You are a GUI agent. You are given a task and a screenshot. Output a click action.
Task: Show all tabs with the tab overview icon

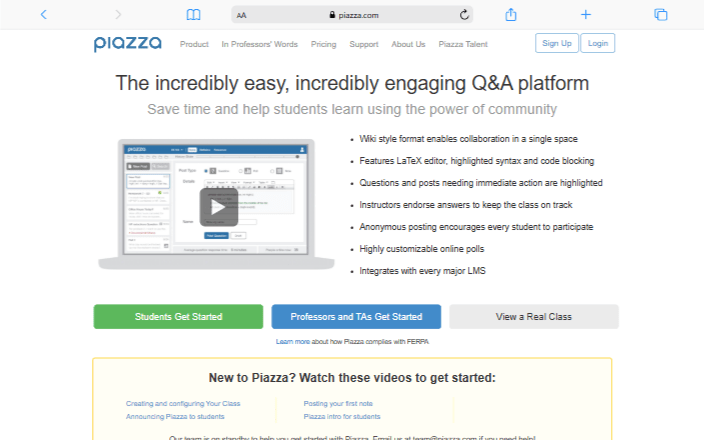click(x=660, y=15)
